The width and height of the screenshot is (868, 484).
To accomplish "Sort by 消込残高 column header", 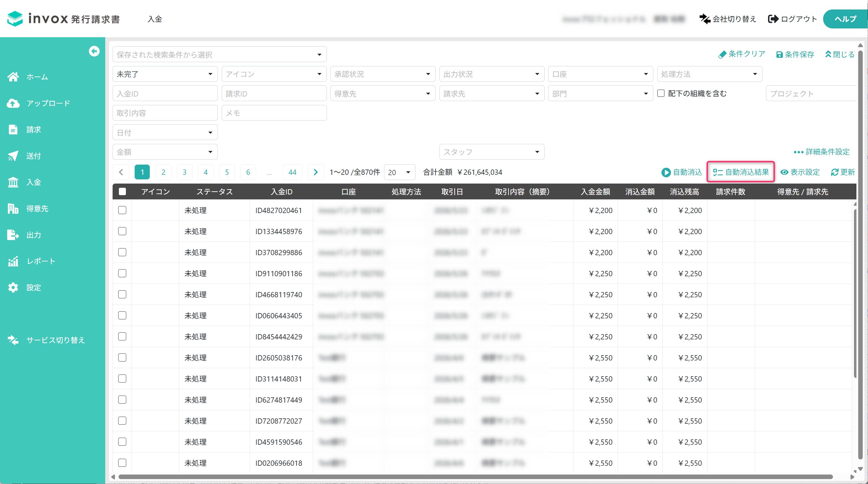I will (685, 192).
